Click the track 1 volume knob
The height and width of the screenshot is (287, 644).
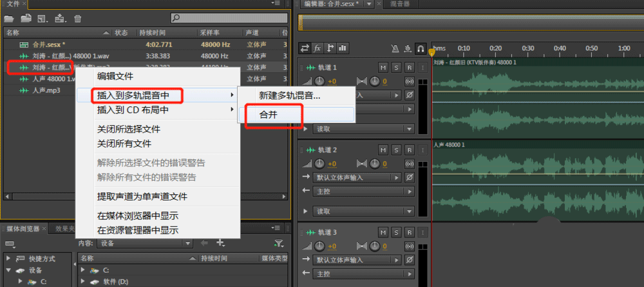click(x=319, y=81)
